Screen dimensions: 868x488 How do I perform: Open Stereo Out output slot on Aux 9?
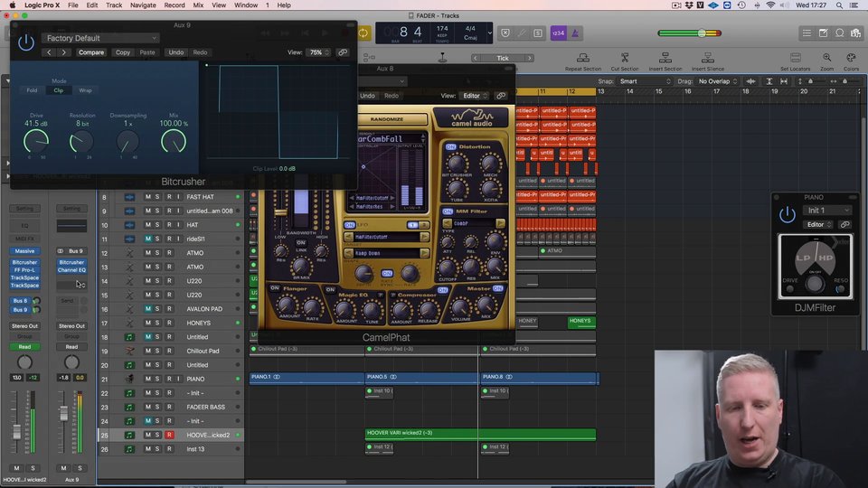tap(72, 326)
